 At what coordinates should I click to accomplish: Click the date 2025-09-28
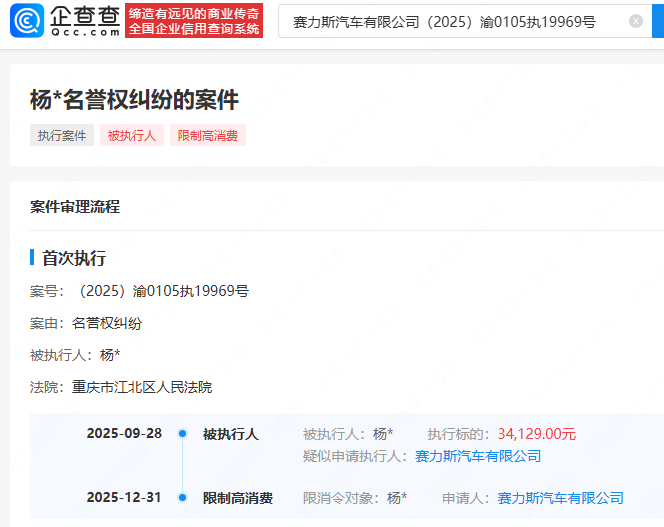[124, 433]
